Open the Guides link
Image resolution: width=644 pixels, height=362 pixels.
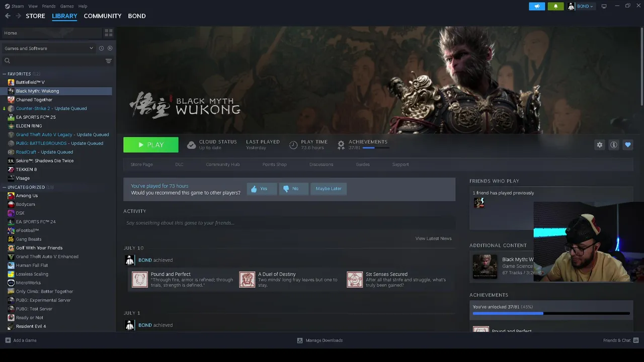[x=363, y=164]
